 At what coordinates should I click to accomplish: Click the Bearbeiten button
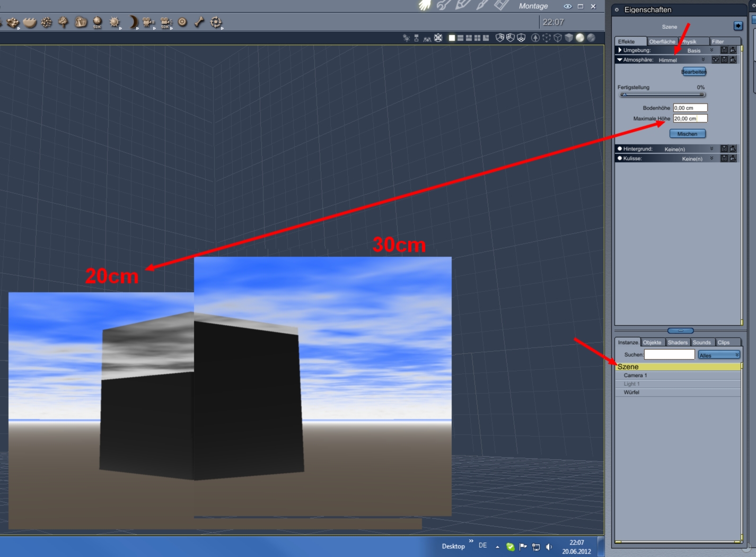coord(694,72)
